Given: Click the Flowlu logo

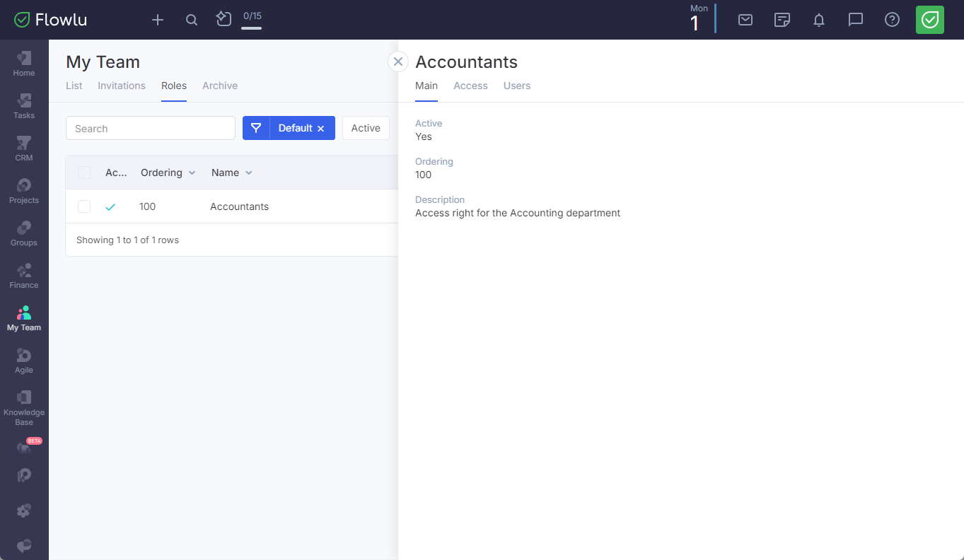Looking at the screenshot, I should (x=50, y=20).
